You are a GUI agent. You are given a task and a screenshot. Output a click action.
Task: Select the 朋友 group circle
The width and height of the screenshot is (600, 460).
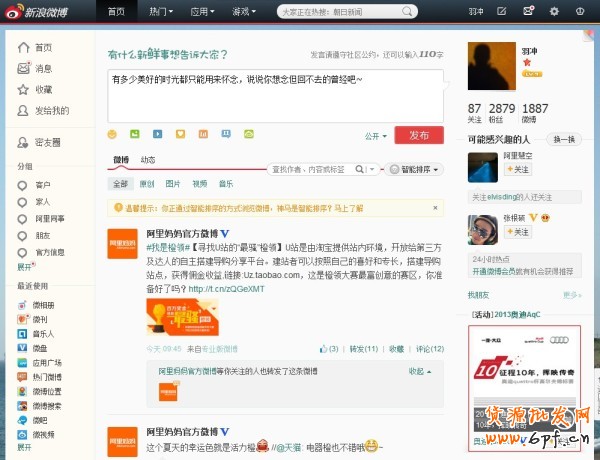click(x=22, y=236)
